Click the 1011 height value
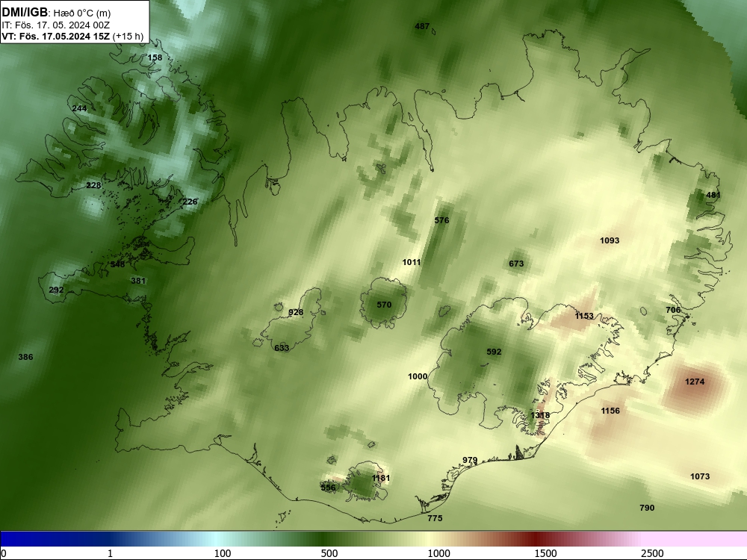The image size is (747, 560). (412, 262)
